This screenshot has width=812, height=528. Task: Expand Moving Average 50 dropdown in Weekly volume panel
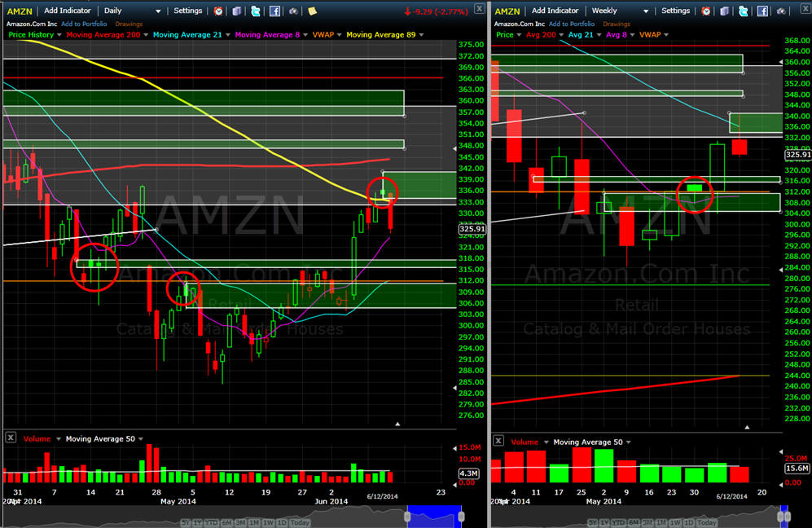pyautogui.click(x=628, y=442)
